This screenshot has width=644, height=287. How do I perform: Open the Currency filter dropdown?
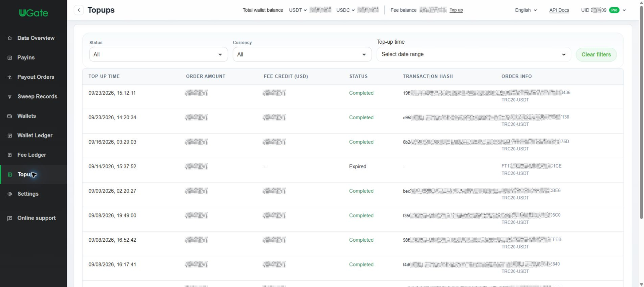coord(302,54)
